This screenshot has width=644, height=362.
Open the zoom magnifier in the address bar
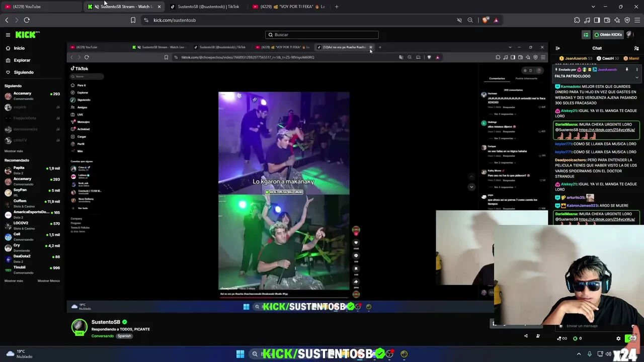coord(470,20)
